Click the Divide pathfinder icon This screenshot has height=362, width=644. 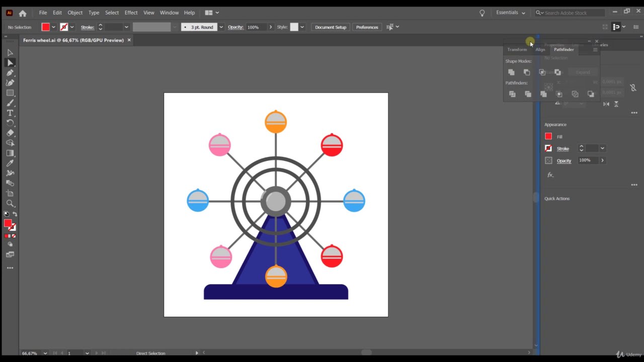pos(512,94)
